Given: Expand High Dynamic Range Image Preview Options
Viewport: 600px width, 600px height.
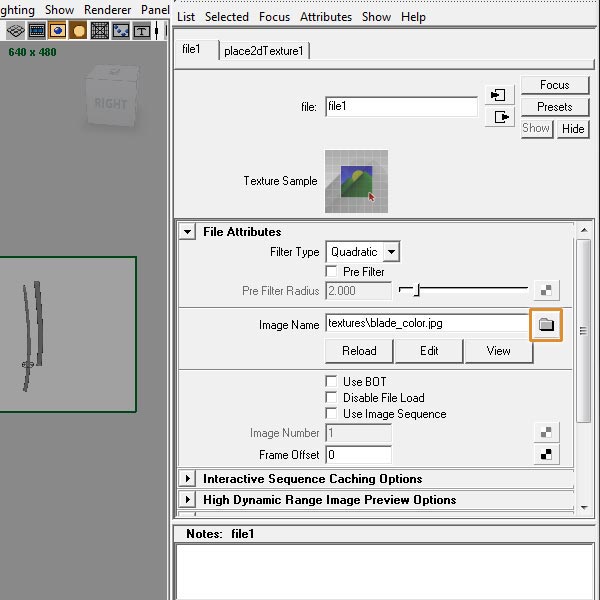Looking at the screenshot, I should 188,499.
